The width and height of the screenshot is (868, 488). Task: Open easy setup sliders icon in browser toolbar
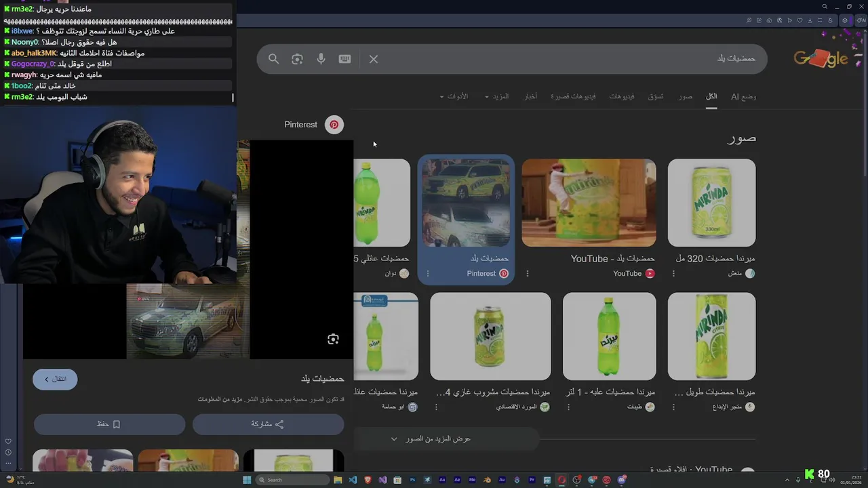(820, 20)
